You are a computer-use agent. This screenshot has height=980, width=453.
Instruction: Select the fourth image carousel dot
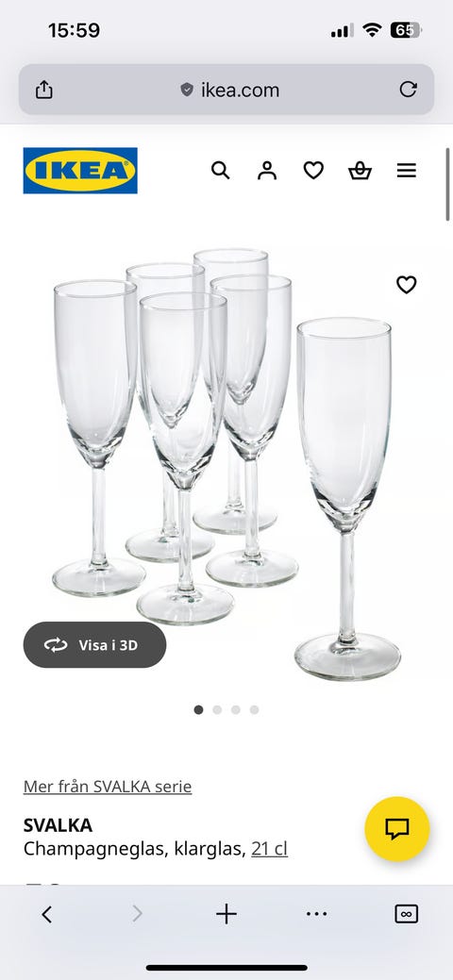254,710
